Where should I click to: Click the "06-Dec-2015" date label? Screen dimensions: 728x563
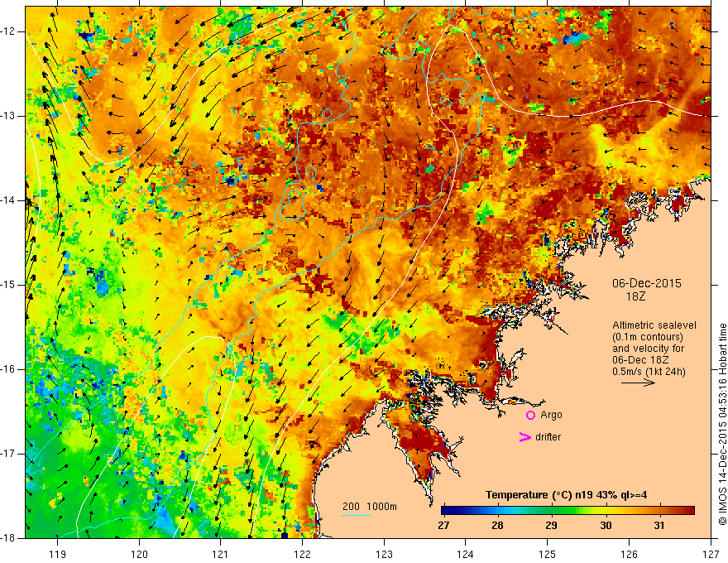(x=647, y=283)
